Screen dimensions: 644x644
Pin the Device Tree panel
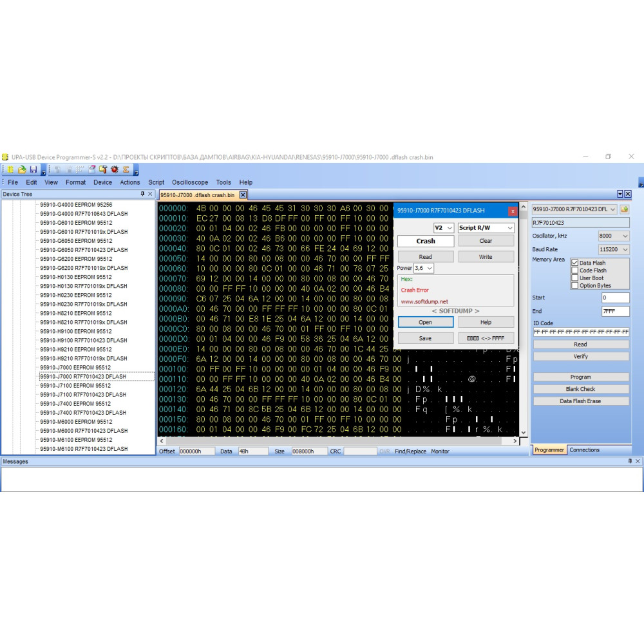(142, 194)
